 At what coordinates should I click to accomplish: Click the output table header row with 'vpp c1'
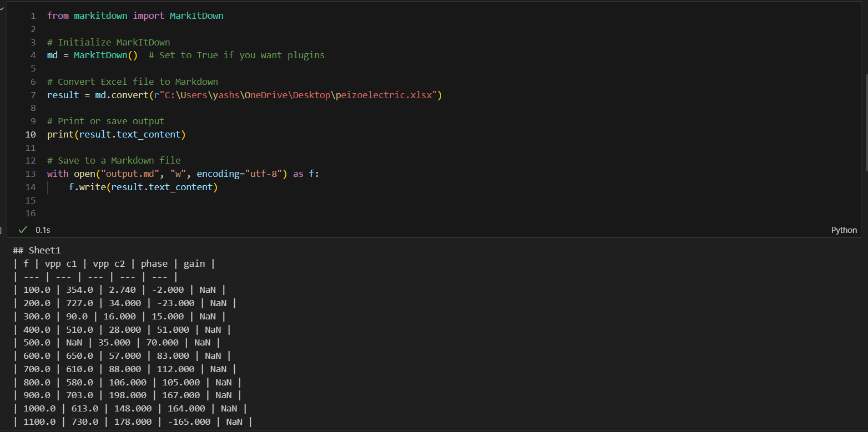coord(114,264)
